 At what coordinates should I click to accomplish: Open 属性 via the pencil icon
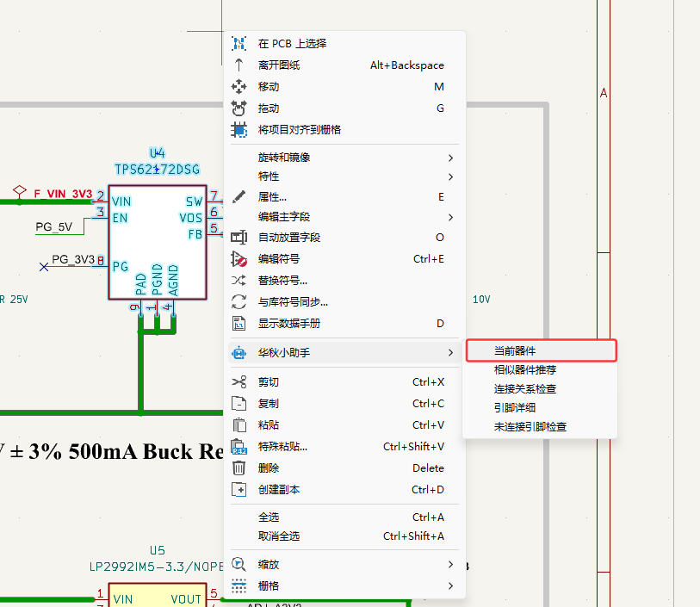coord(239,197)
